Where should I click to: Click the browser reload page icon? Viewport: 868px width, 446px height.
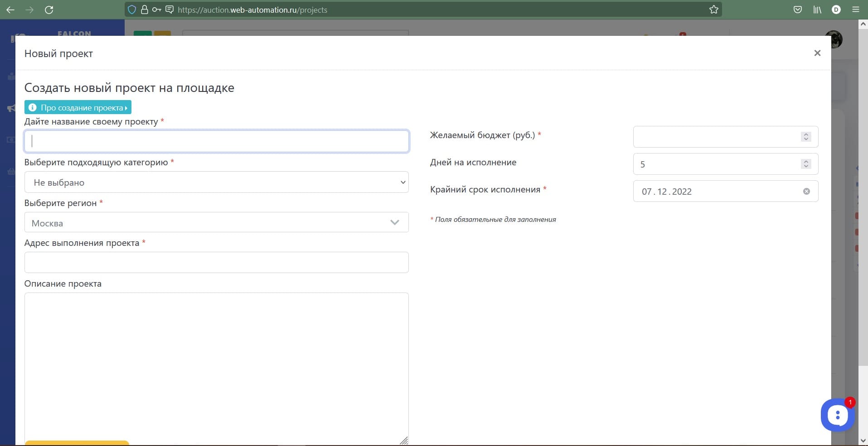pyautogui.click(x=49, y=10)
